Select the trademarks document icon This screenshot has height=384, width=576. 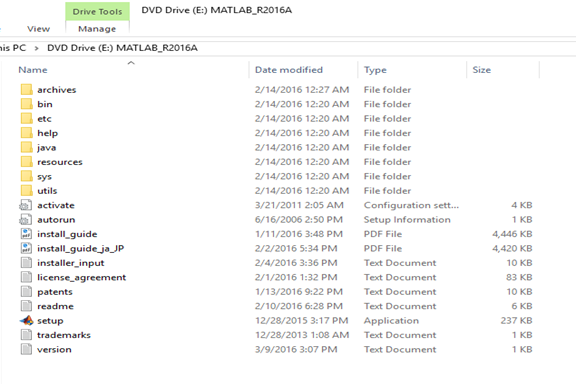coord(26,335)
